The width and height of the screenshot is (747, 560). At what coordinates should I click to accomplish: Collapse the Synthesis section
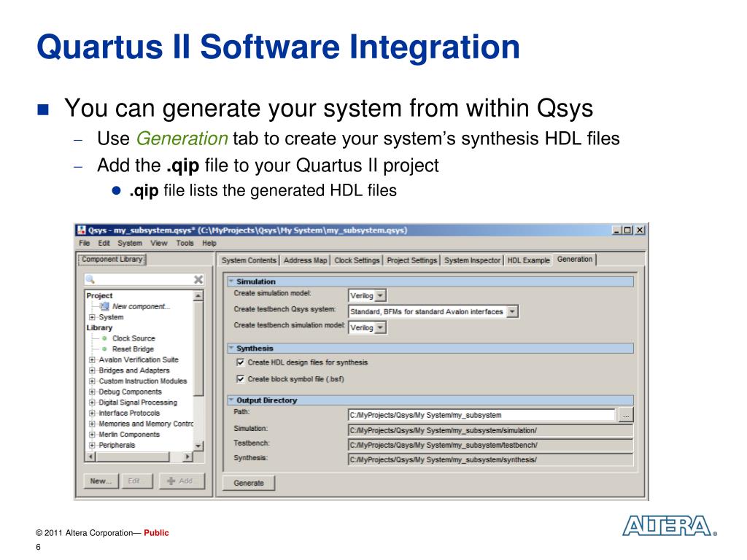(231, 348)
